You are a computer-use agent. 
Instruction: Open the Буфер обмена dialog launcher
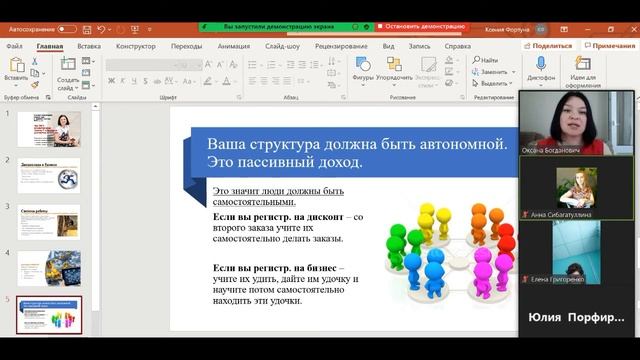[x=48, y=97]
